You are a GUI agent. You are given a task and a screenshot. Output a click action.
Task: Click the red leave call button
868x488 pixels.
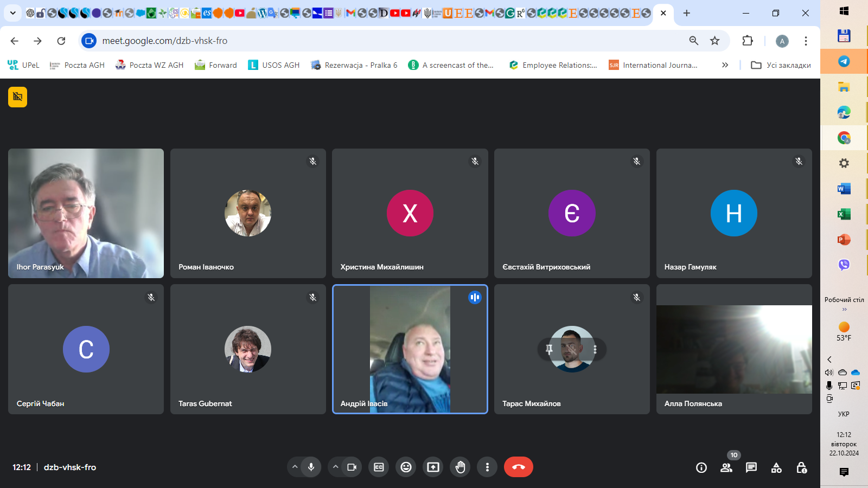coord(518,467)
